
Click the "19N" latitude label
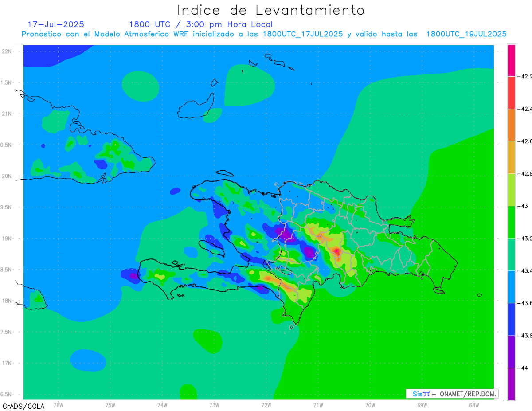[x=7, y=238]
